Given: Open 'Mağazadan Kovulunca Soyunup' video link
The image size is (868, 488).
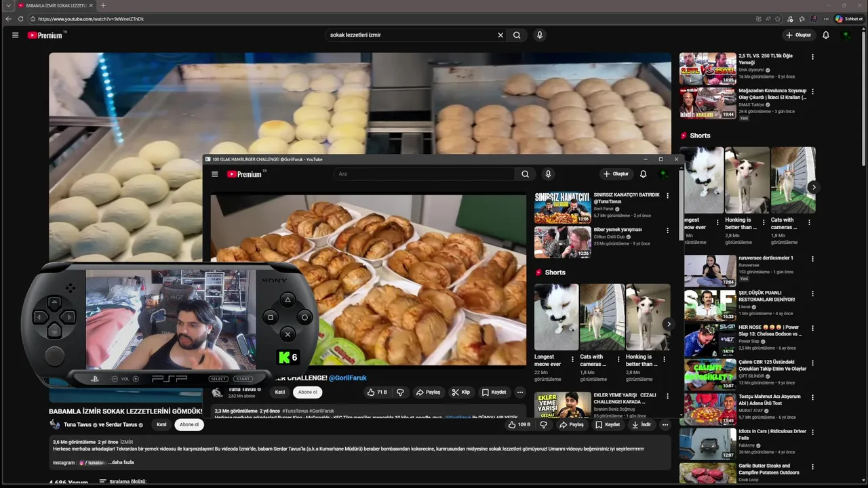Looking at the screenshot, I should pyautogui.click(x=772, y=94).
